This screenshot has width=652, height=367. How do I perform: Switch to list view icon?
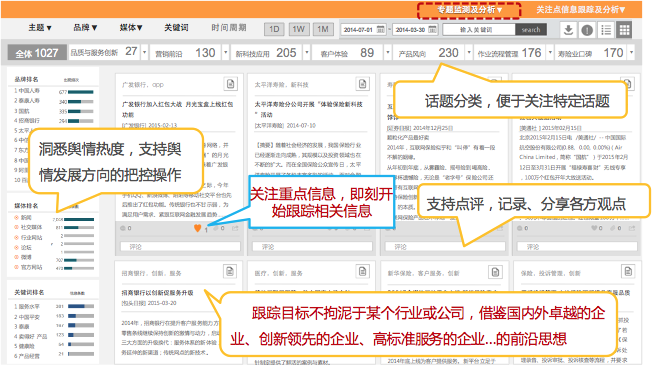pyautogui.click(x=606, y=30)
